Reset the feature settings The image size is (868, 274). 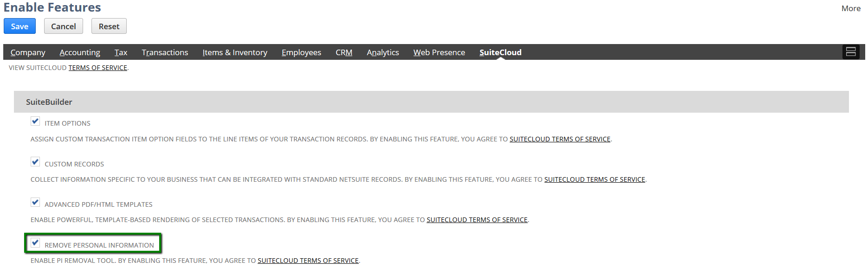point(109,26)
